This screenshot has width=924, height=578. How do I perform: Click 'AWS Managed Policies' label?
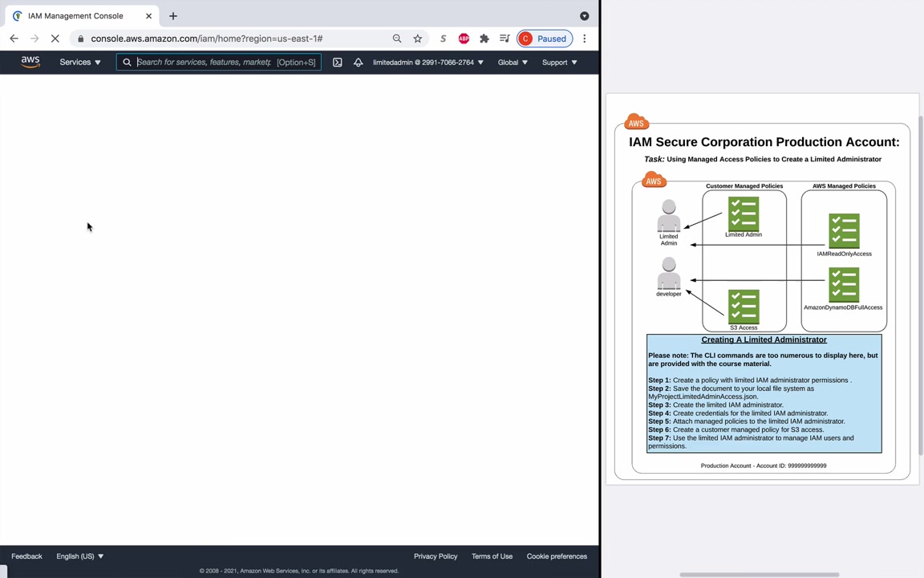tap(844, 185)
